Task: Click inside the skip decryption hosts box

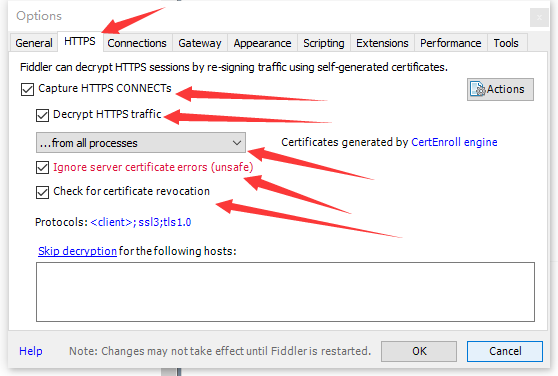Action: tap(285, 292)
